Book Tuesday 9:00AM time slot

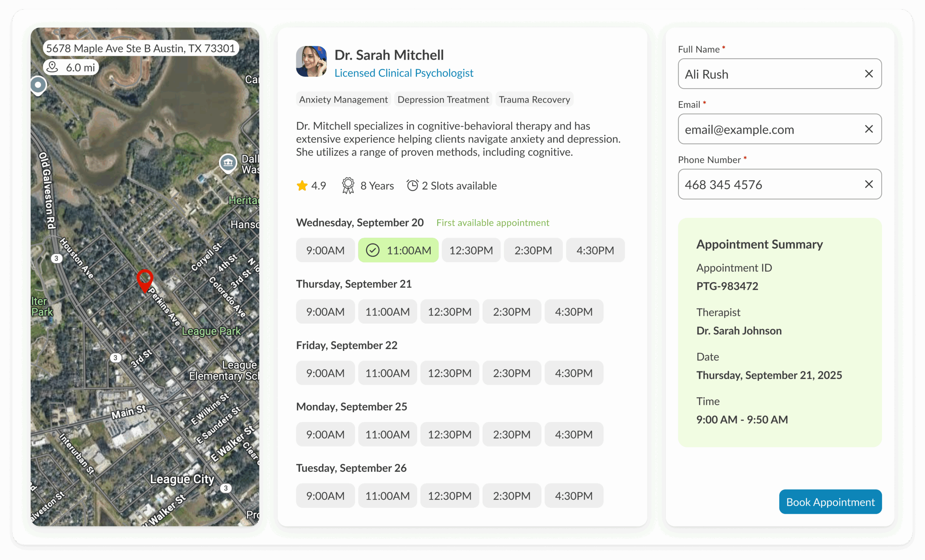(325, 495)
